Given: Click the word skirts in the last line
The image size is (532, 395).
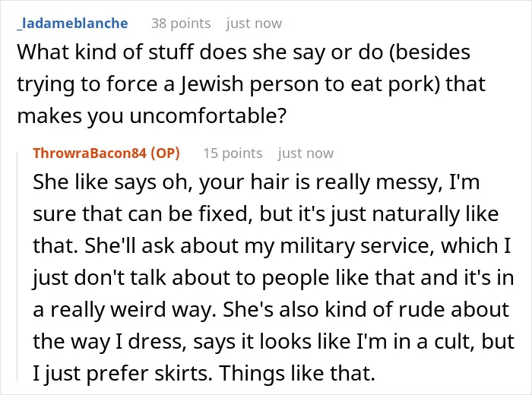Looking at the screenshot, I should click(x=183, y=373).
